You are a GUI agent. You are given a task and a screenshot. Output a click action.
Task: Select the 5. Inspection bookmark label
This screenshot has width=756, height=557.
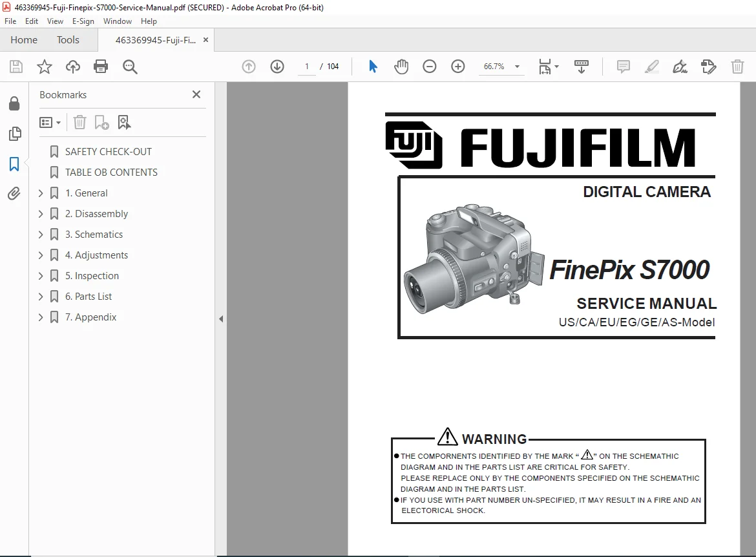tap(92, 276)
